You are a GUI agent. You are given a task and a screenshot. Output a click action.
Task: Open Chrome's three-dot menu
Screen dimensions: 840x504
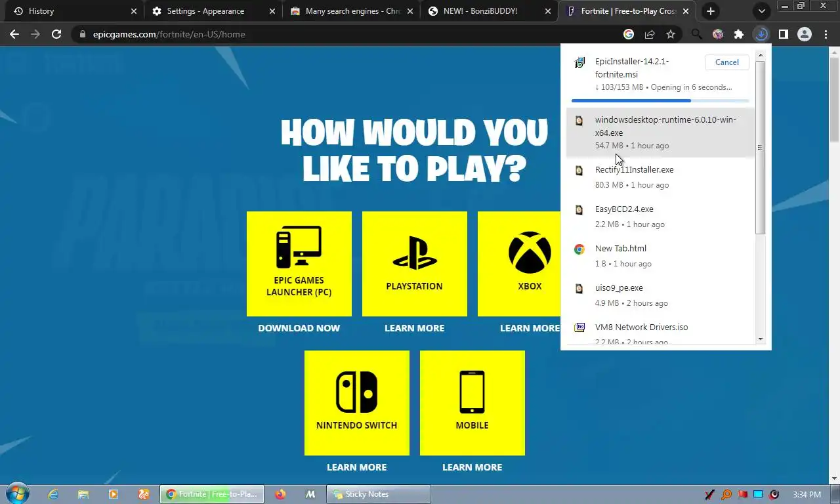coord(826,34)
